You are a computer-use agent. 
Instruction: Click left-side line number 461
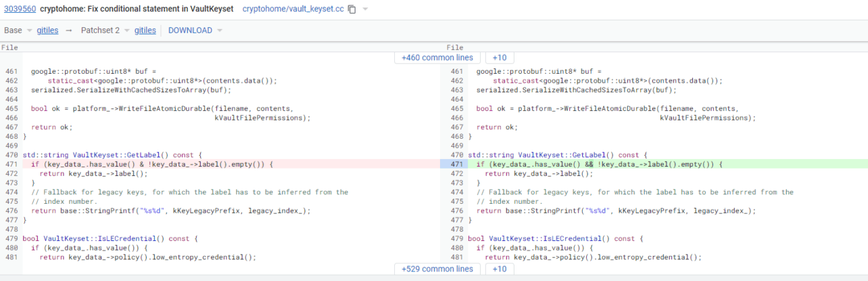click(x=11, y=72)
